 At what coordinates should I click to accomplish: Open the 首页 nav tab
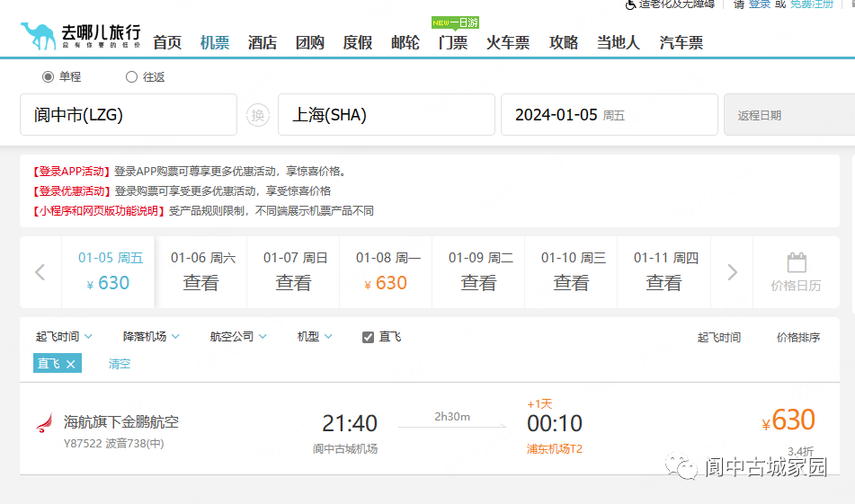pos(167,42)
